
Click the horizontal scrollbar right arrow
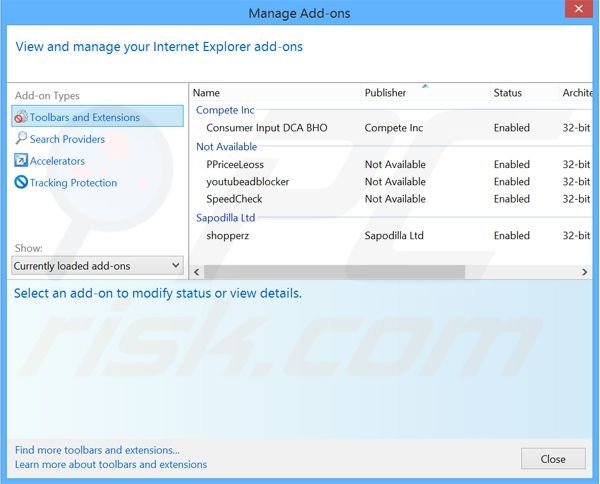(584, 272)
